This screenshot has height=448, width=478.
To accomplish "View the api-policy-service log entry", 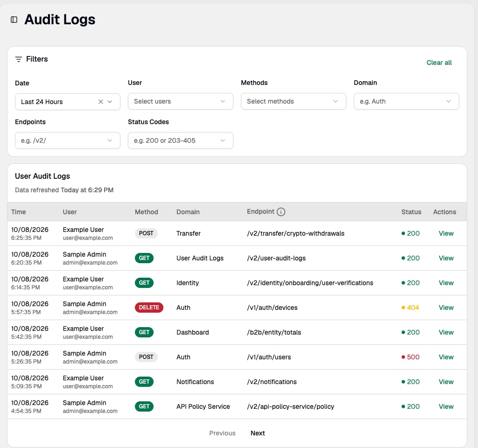I will tap(446, 406).
